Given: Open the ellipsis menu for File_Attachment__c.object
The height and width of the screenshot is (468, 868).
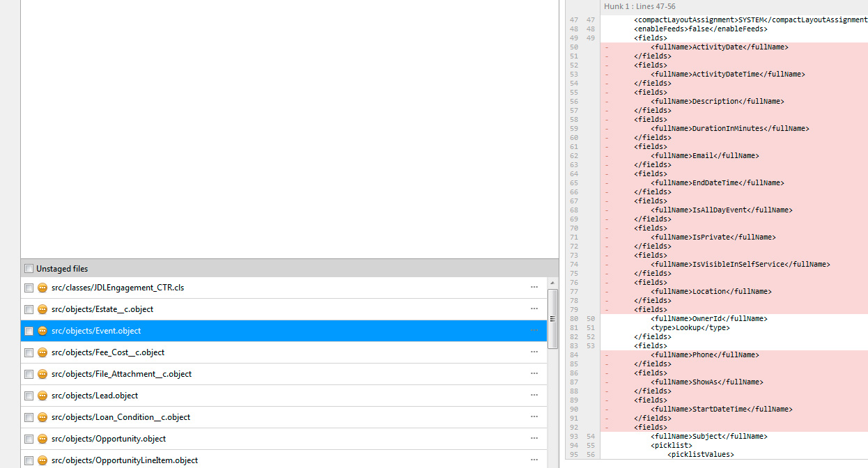Looking at the screenshot, I should click(534, 373).
